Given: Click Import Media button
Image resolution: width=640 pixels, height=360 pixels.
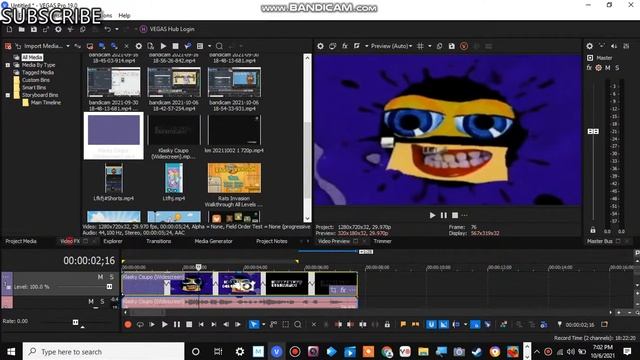Looking at the screenshot, I should (x=39, y=46).
